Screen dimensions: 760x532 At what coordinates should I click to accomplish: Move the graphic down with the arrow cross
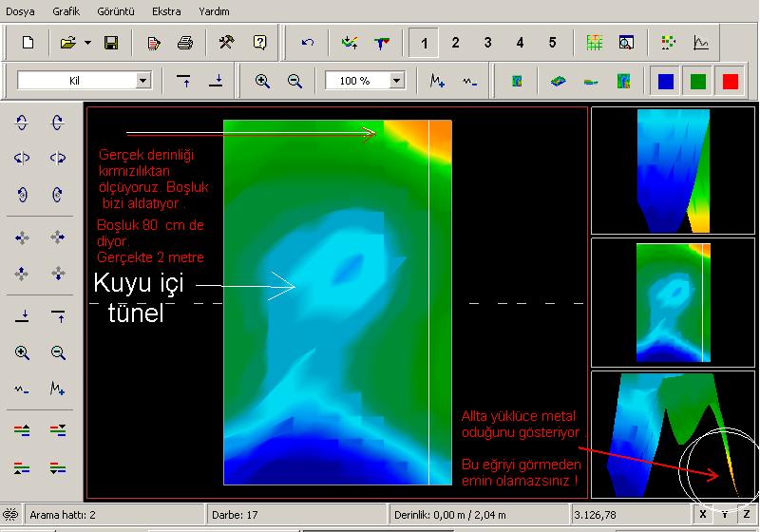coord(58,274)
